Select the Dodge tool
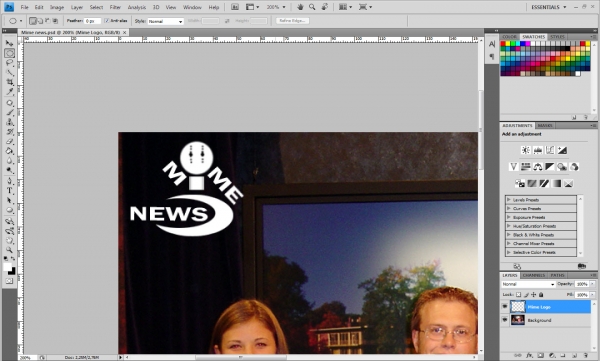The height and width of the screenshot is (361, 600). pyautogui.click(x=10, y=170)
